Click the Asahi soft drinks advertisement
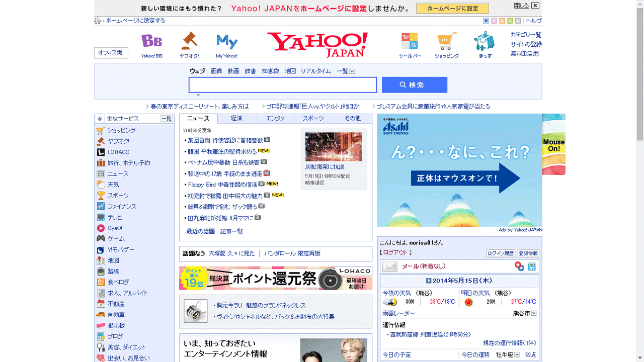Image resolution: width=644 pixels, height=362 pixels. [459, 170]
